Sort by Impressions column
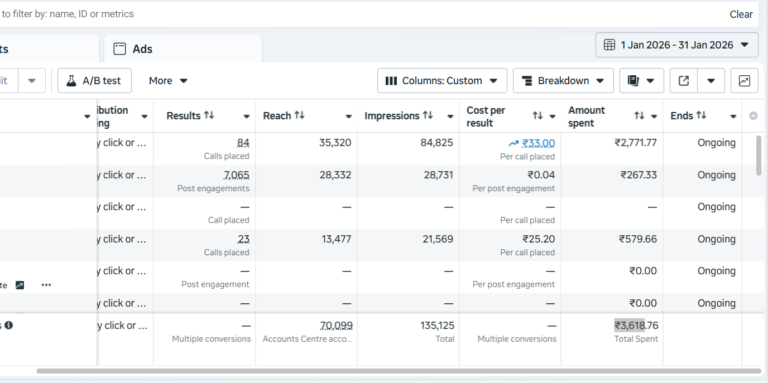The image size is (768, 383). click(428, 115)
